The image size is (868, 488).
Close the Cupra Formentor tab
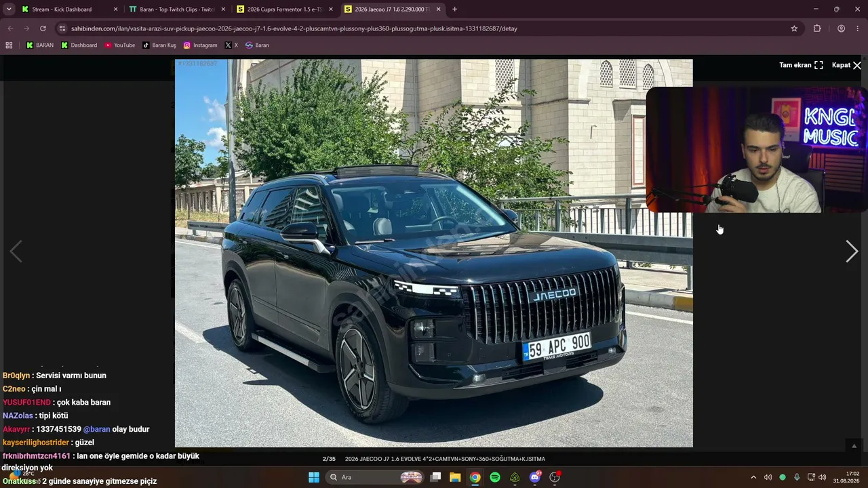(331, 9)
